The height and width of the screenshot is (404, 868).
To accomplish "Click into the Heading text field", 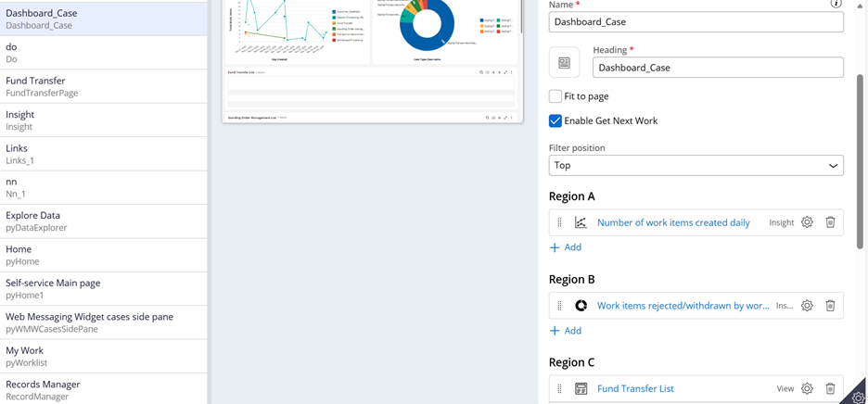I will coord(717,68).
